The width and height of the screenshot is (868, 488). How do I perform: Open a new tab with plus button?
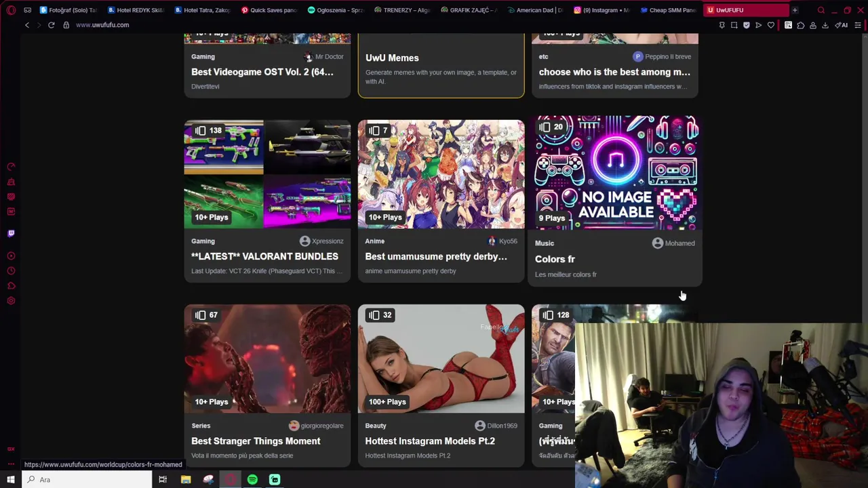tap(795, 10)
